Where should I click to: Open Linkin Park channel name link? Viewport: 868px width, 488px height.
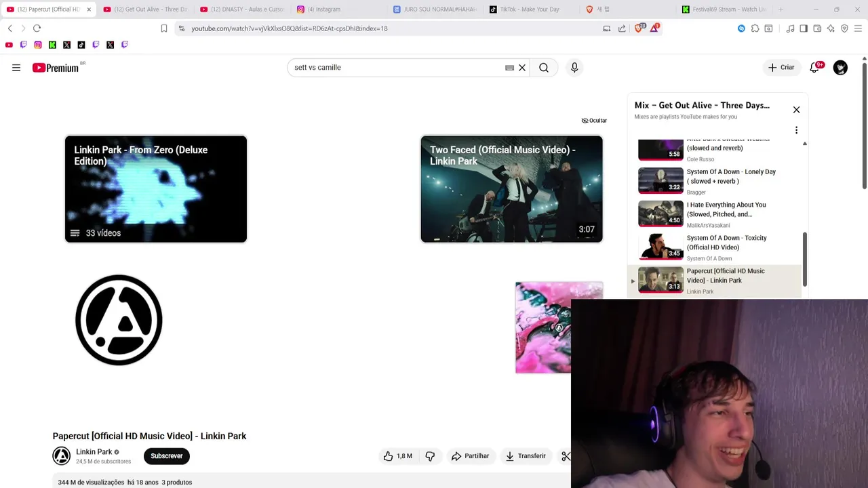[x=94, y=452]
